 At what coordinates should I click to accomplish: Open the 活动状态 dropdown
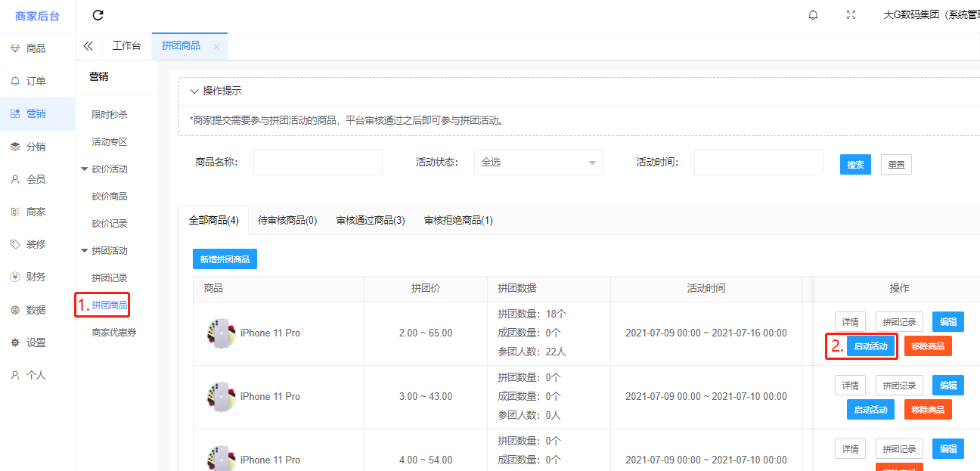[538, 163]
